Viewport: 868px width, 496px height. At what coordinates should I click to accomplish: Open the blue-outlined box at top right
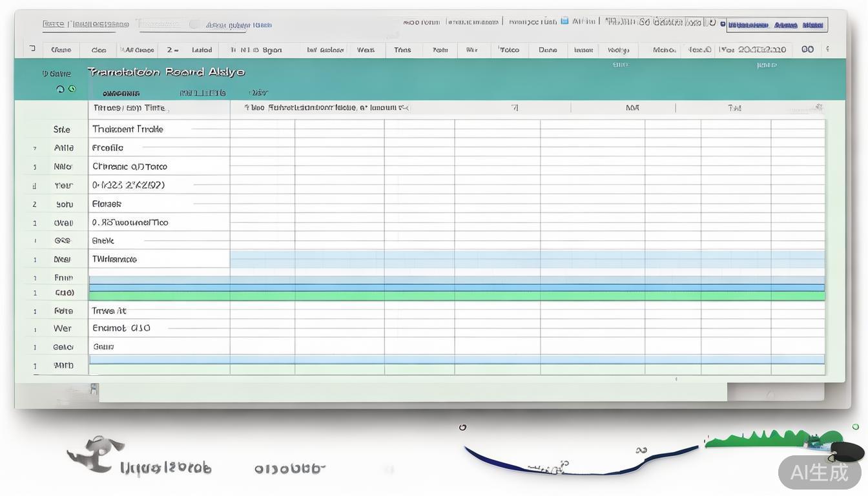[777, 25]
